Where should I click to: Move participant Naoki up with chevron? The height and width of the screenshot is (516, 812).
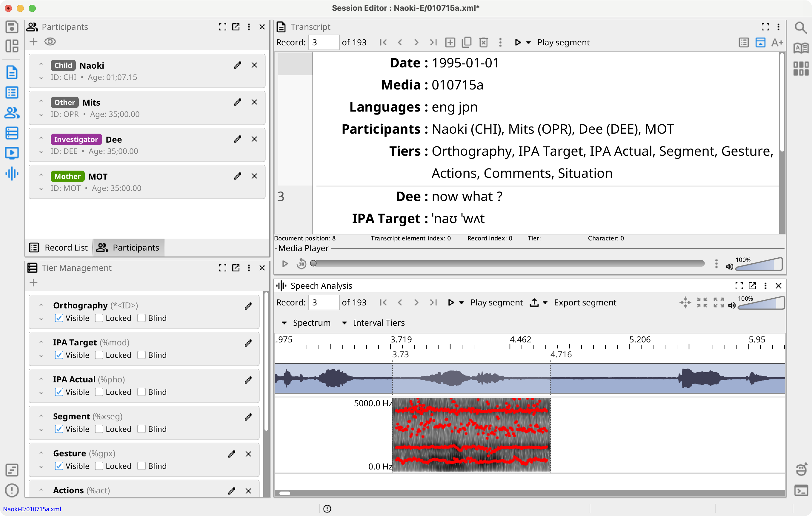click(x=41, y=64)
